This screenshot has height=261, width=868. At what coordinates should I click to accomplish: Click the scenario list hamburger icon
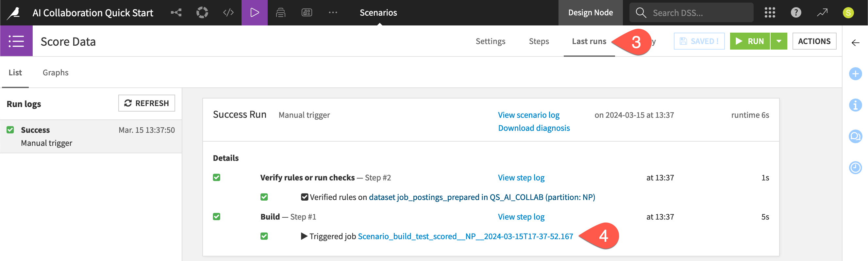click(16, 41)
